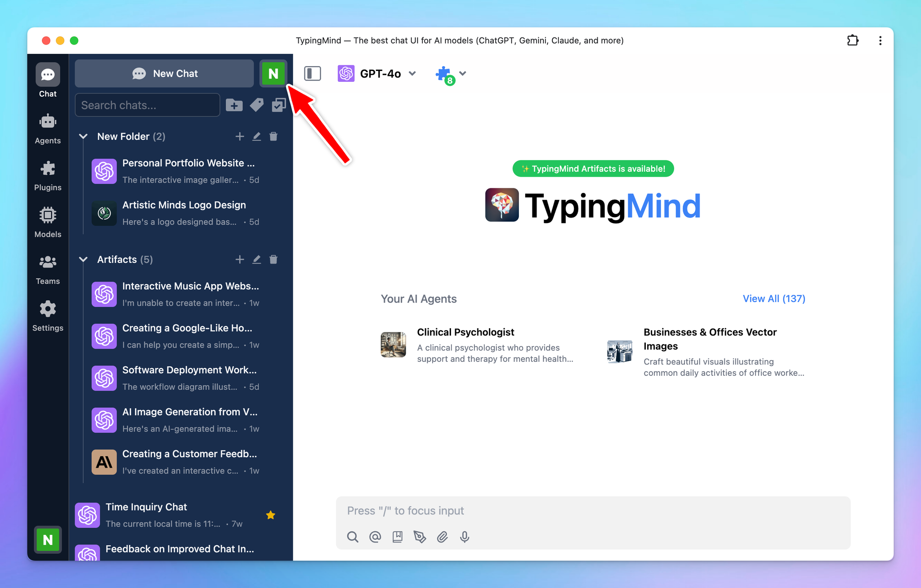The width and height of the screenshot is (921, 588).
Task: Open View All (137) agents link
Action: [774, 298]
